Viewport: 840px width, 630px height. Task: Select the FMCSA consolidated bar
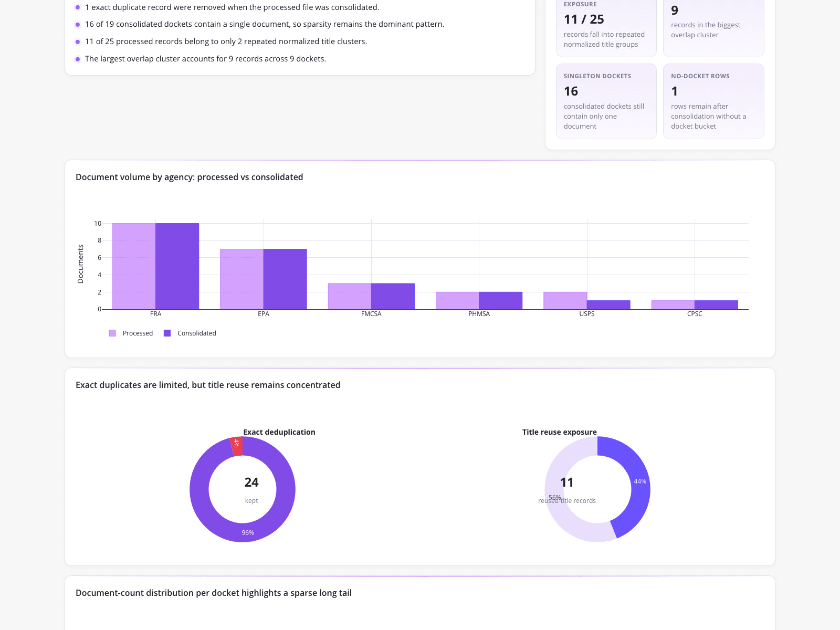[393, 297]
